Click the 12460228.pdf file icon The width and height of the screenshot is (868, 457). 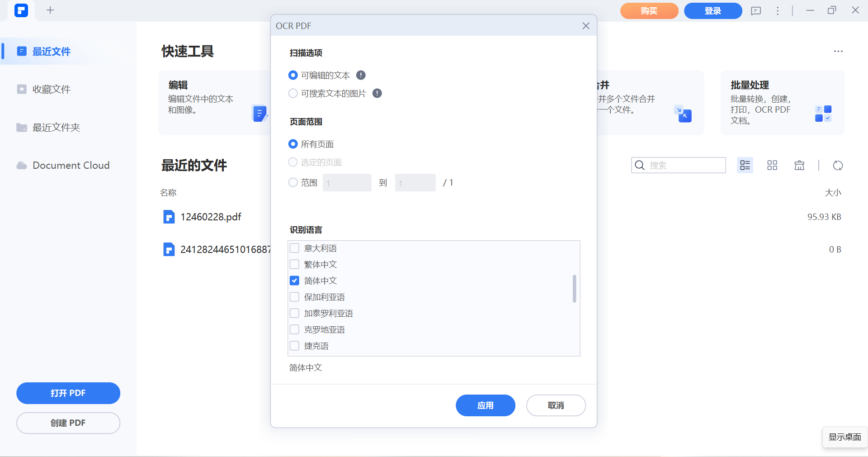[169, 217]
